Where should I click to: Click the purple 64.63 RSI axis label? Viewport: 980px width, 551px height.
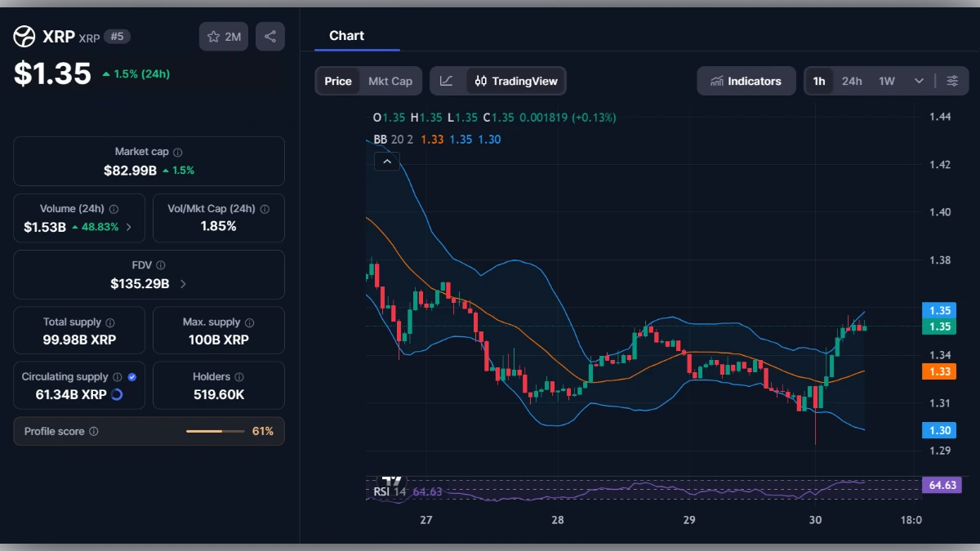tap(940, 485)
